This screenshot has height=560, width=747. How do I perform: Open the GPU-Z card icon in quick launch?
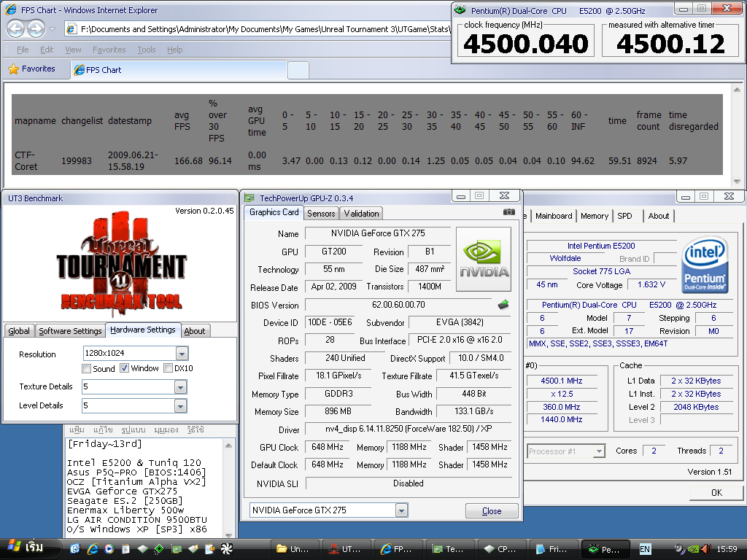177,549
